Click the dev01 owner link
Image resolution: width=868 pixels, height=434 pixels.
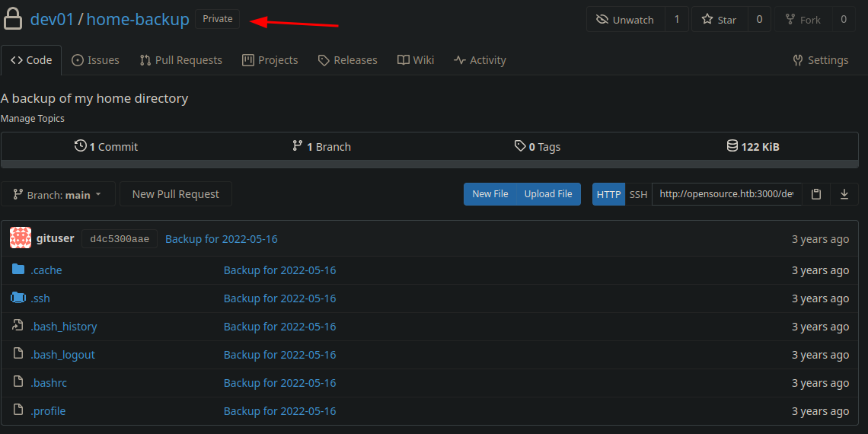tap(52, 19)
